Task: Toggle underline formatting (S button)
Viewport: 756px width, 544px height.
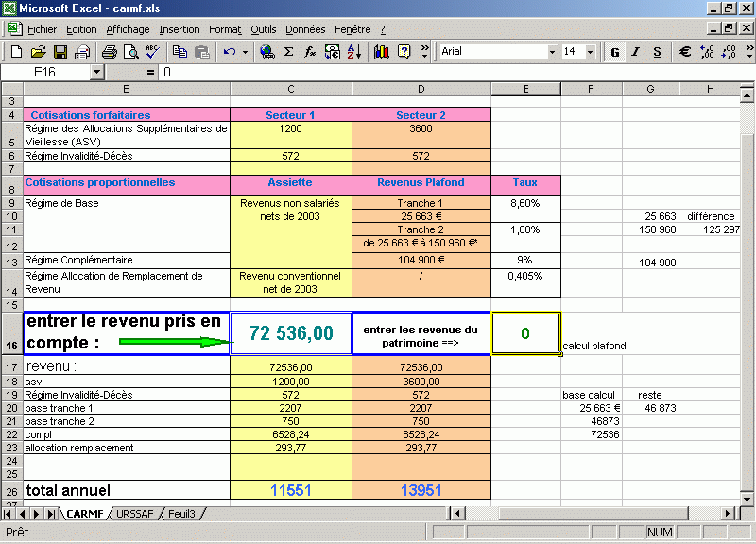Action: coord(659,52)
